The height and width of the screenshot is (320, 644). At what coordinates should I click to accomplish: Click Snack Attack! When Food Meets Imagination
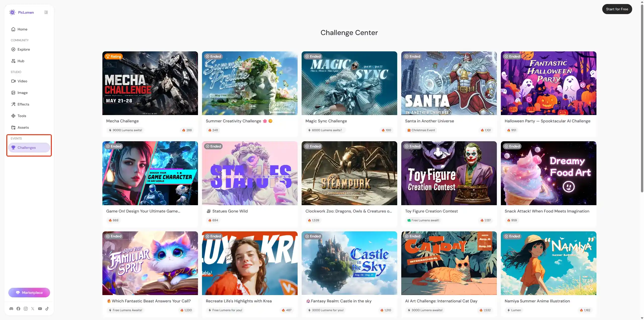click(547, 211)
